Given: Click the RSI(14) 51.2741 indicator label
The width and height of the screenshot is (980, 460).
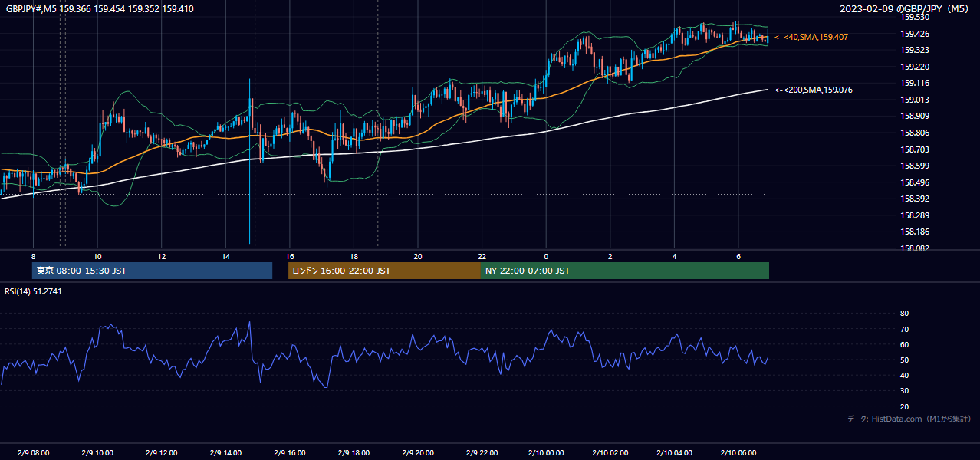Looking at the screenshot, I should pos(33,291).
